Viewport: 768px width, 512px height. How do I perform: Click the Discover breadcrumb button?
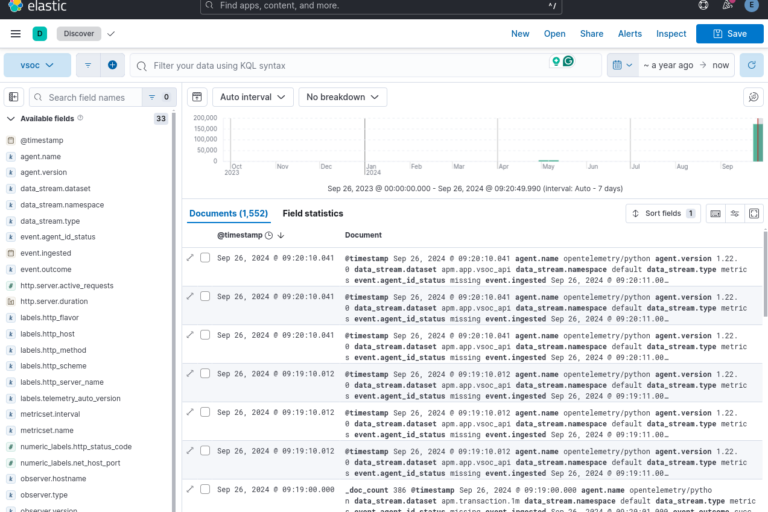[79, 34]
